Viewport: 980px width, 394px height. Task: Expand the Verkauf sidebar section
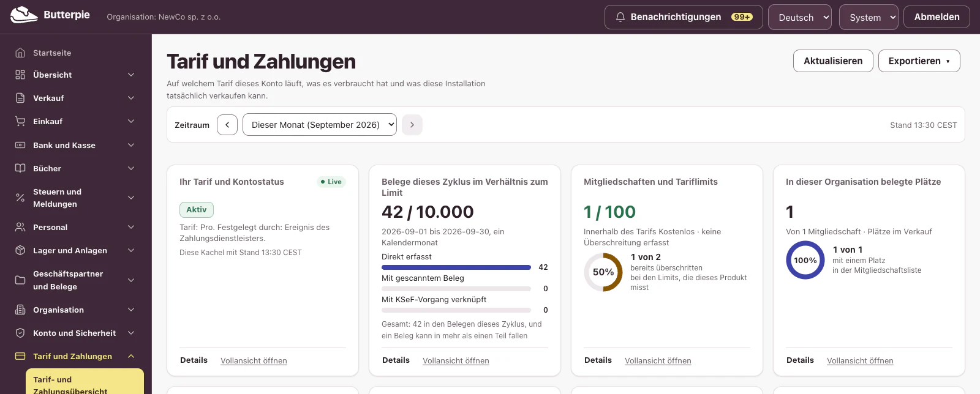(x=131, y=98)
